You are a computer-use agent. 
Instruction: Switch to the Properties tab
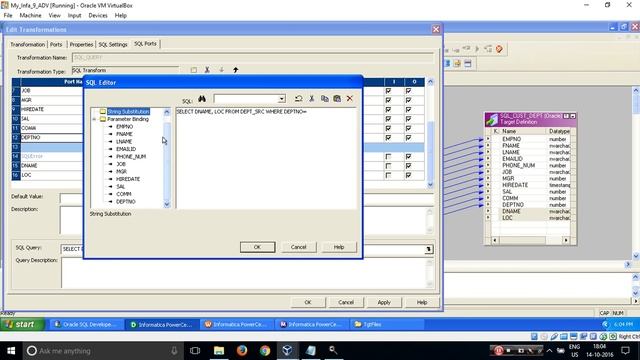(x=81, y=44)
